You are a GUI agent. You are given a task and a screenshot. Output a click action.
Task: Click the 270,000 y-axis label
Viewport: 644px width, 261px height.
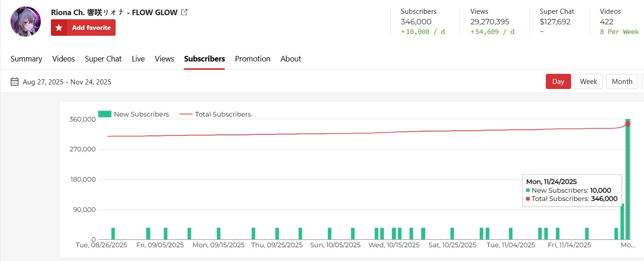tap(82, 149)
